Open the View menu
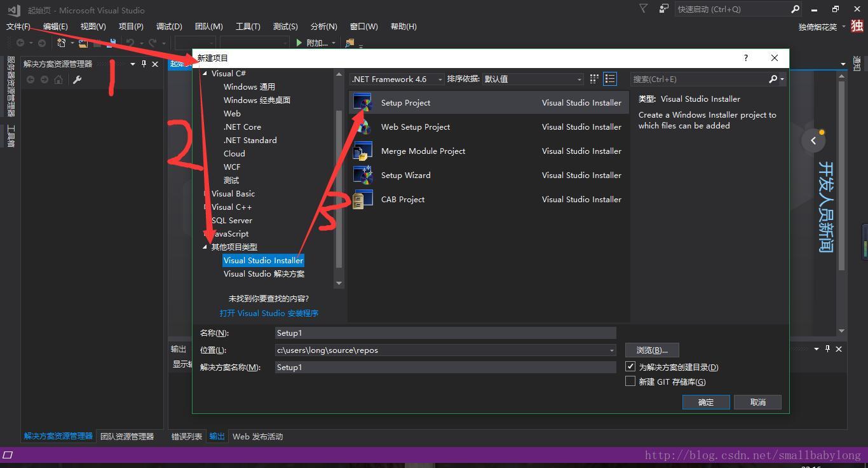The image size is (868, 468). coord(93,26)
